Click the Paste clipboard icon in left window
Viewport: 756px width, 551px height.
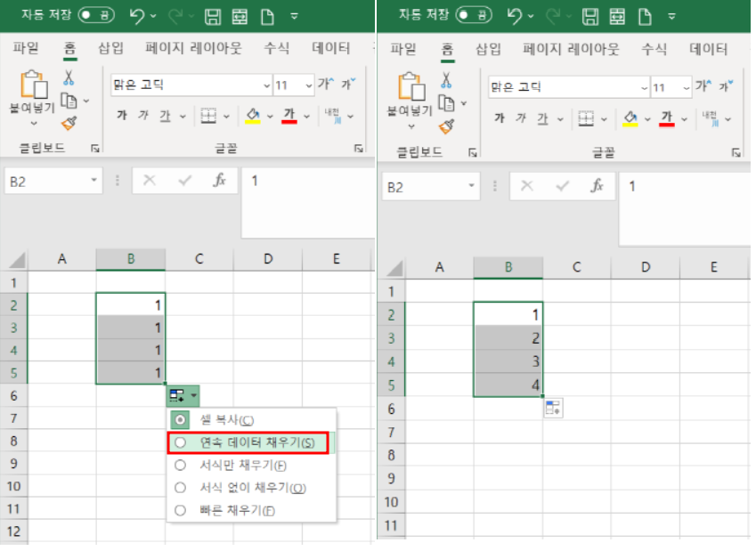pos(33,85)
